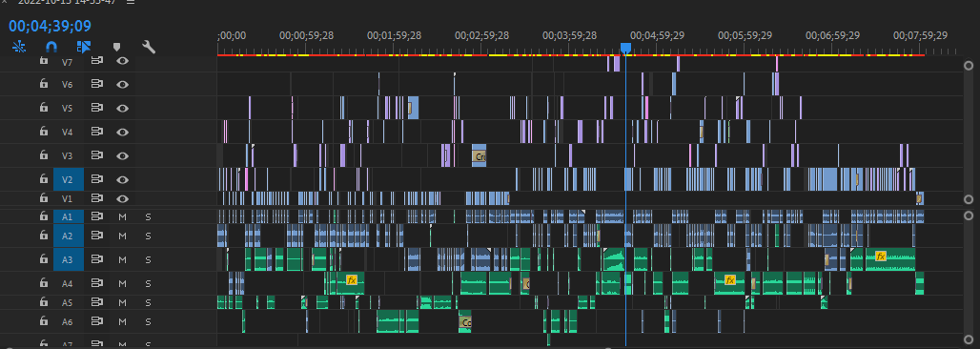The image size is (980, 349).
Task: Mute audio track A1
Action: (122, 216)
